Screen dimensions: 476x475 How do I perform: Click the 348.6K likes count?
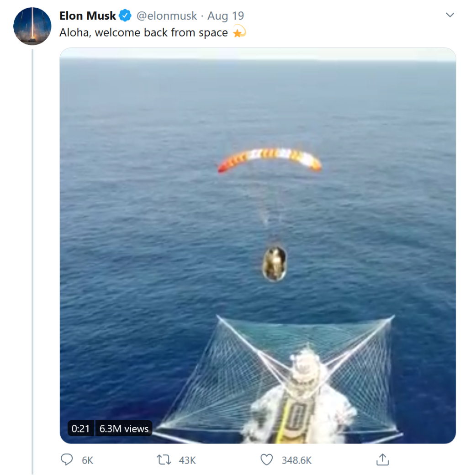coord(296,460)
